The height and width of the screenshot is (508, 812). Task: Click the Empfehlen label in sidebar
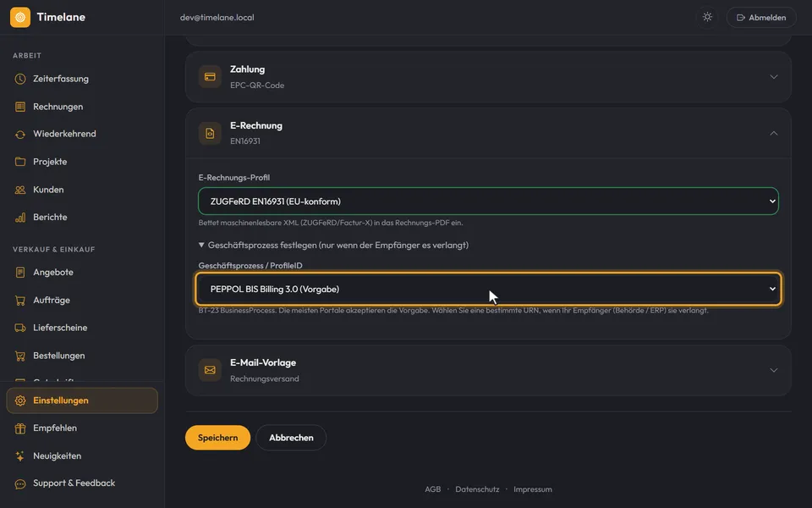[55, 428]
